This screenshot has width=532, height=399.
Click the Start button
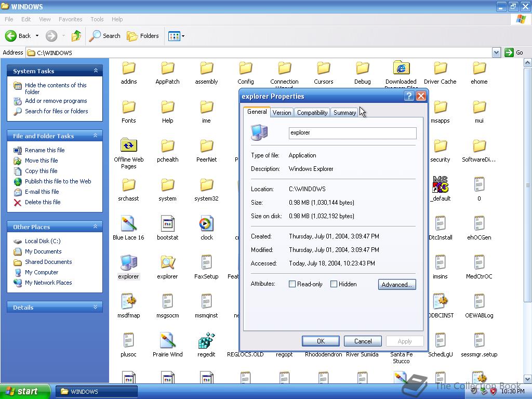click(25, 391)
